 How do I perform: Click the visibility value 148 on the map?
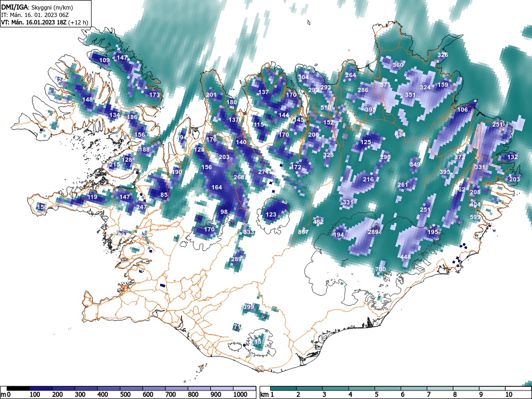point(88,100)
